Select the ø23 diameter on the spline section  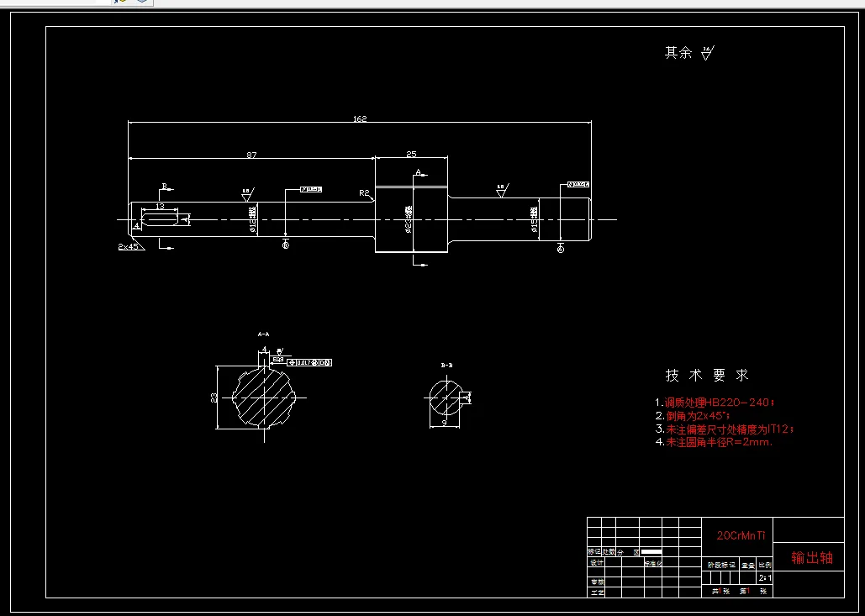point(409,219)
